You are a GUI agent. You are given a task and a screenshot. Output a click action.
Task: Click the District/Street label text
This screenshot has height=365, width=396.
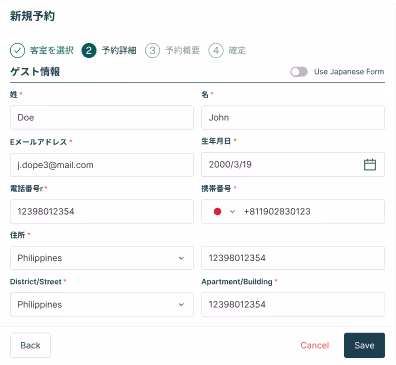[36, 282]
